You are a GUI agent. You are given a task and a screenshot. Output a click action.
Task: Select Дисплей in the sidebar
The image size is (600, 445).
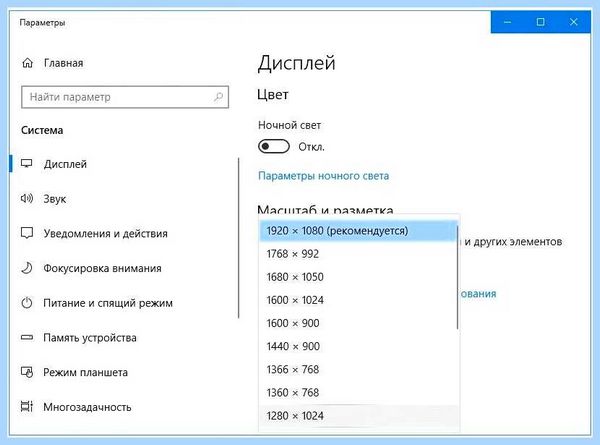pos(65,164)
